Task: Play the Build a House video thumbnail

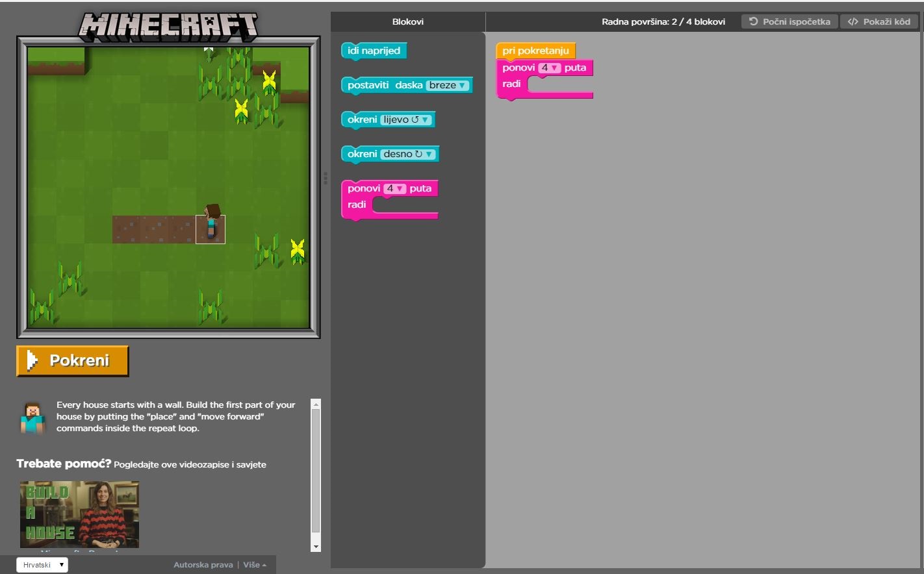Action: (79, 514)
